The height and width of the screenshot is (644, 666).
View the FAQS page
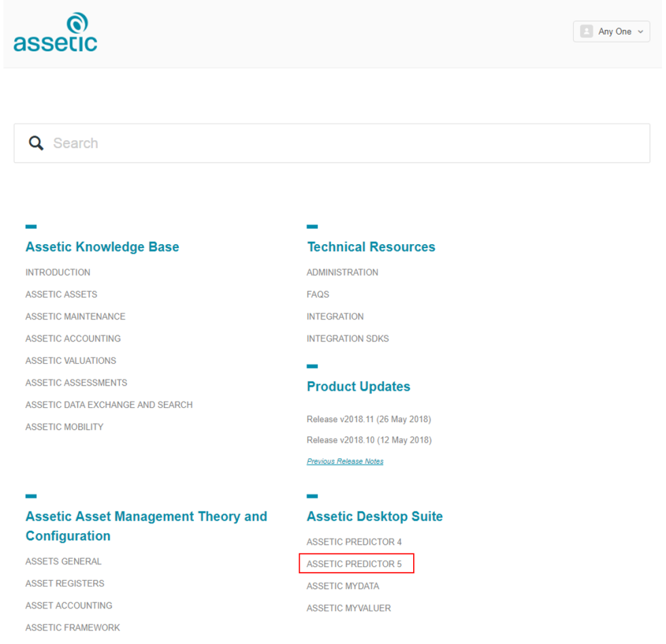318,294
